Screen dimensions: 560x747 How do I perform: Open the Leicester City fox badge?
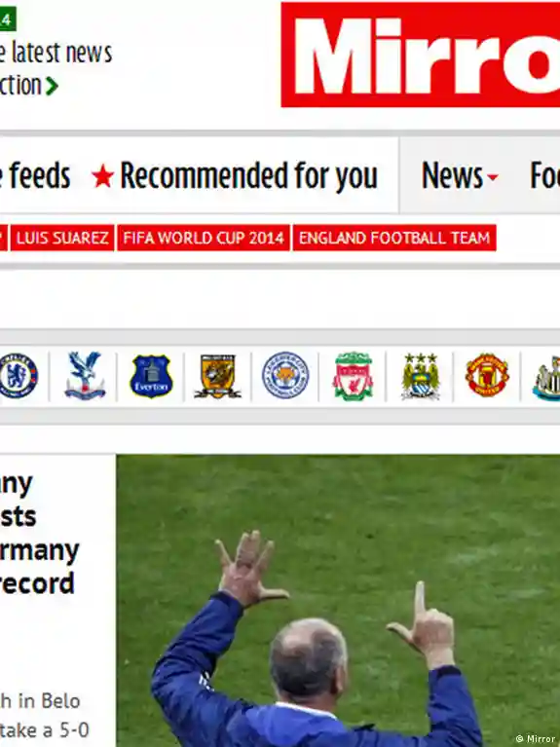tap(285, 375)
